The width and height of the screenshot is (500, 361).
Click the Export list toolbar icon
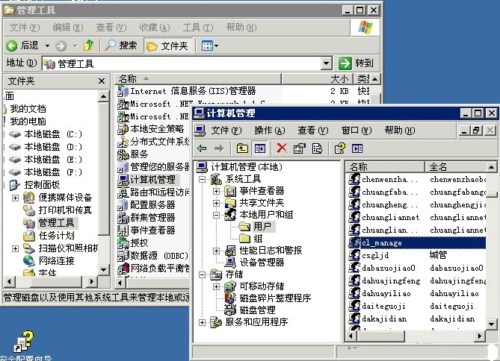(x=317, y=148)
